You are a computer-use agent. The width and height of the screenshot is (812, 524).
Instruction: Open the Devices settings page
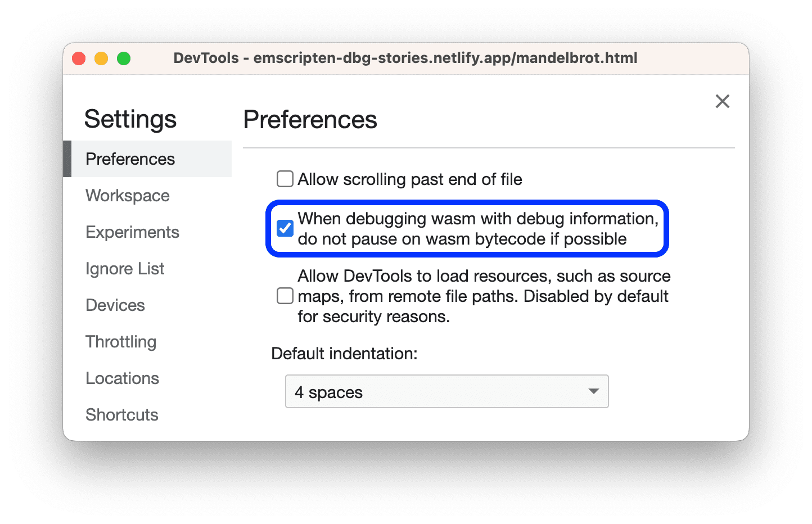(115, 305)
